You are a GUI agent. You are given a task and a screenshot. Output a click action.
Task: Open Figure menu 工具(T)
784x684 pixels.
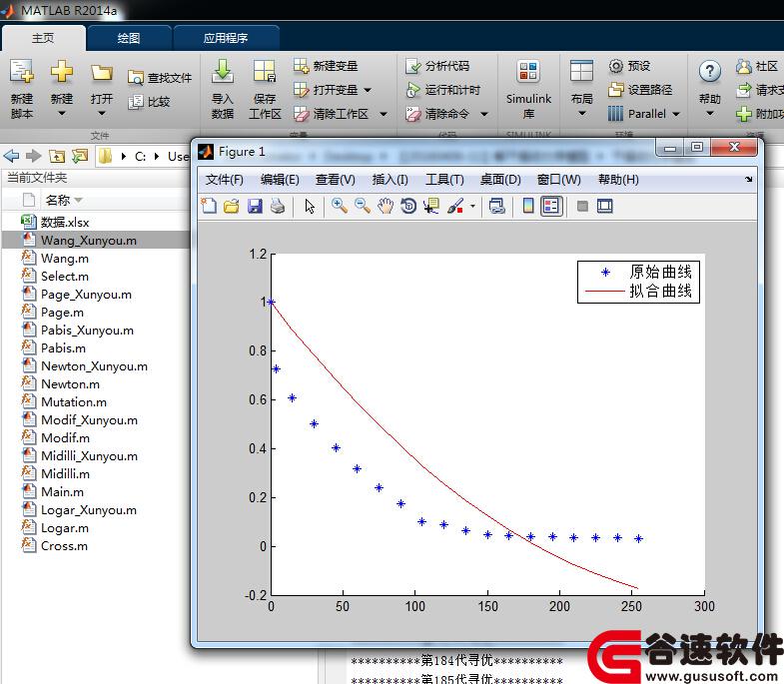[444, 179]
